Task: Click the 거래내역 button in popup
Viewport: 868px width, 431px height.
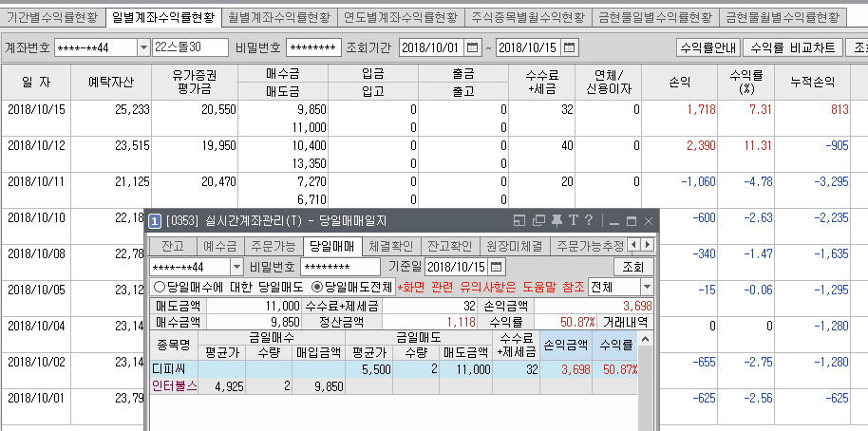Action: click(625, 322)
